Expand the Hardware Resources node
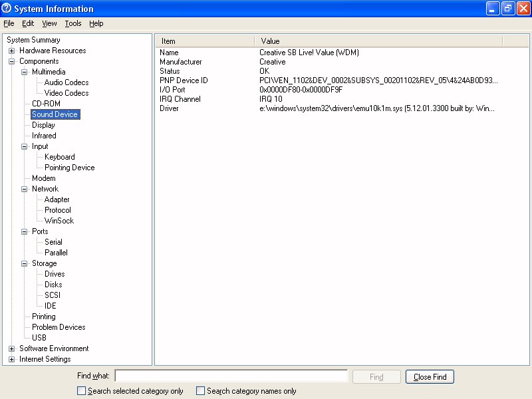 click(x=11, y=51)
